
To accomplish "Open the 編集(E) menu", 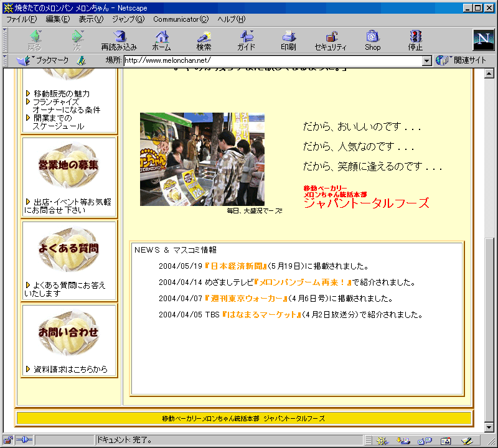I will (x=58, y=19).
